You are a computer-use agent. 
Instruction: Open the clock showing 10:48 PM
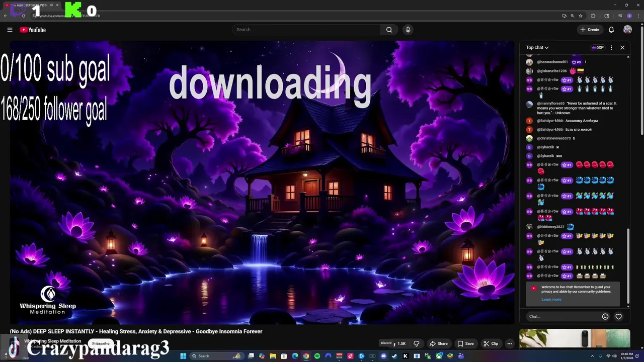coord(626,356)
